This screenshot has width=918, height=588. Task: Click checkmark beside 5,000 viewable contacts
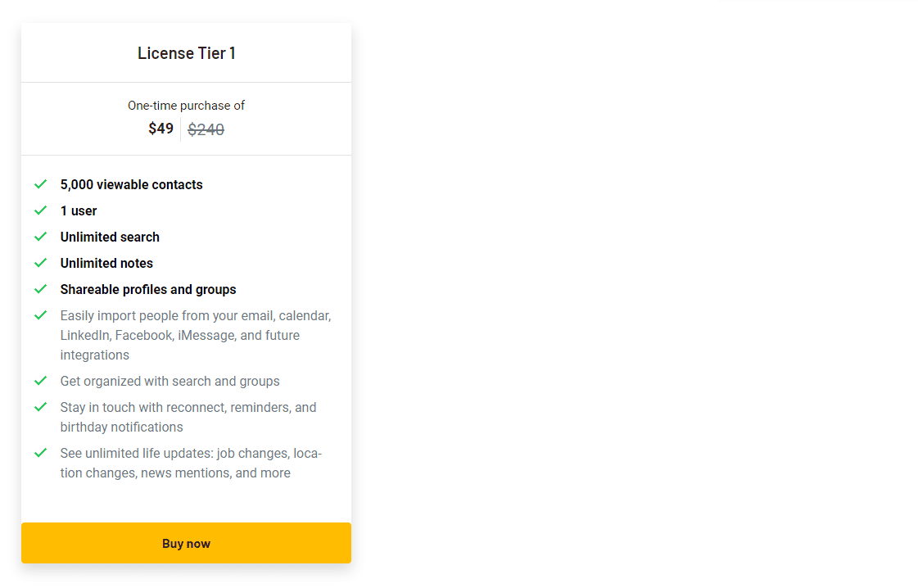tap(41, 184)
